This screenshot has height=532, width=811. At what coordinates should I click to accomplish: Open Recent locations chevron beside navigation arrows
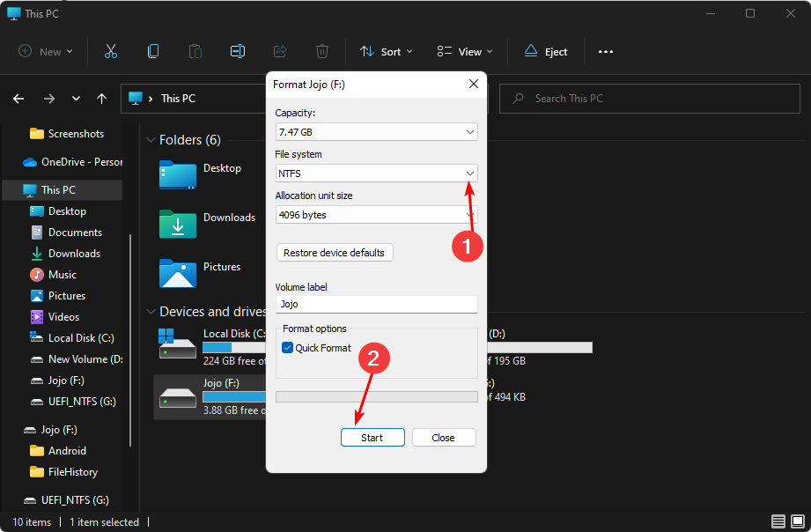[76, 99]
